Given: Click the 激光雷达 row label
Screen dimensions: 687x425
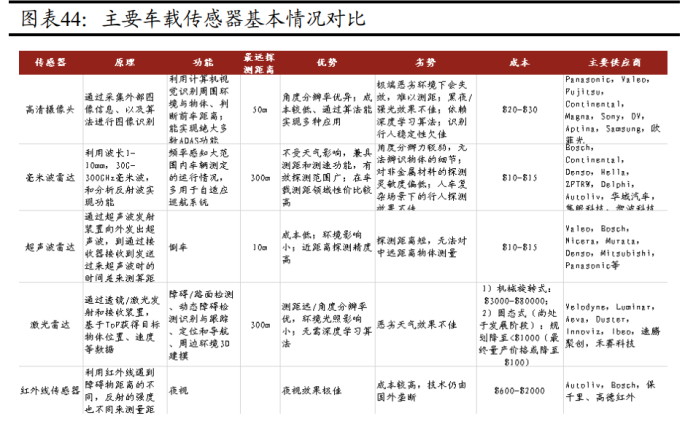Looking at the screenshot, I should (50, 325).
